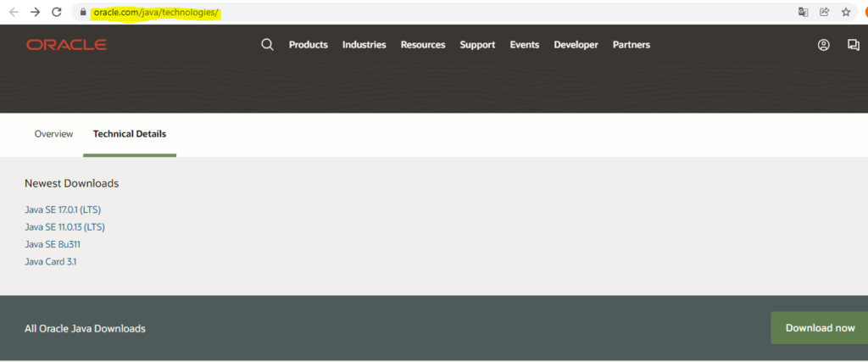Open the account profile icon

824,45
